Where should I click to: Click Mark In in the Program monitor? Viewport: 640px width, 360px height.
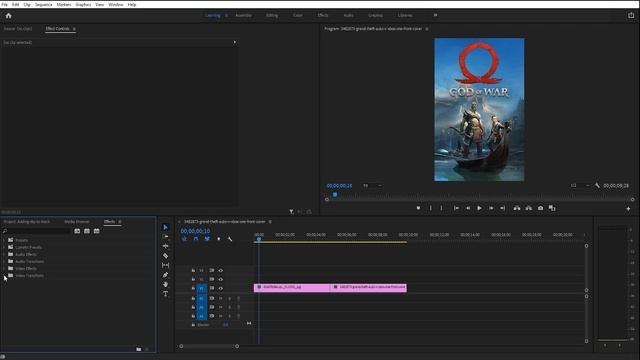tap(431, 208)
